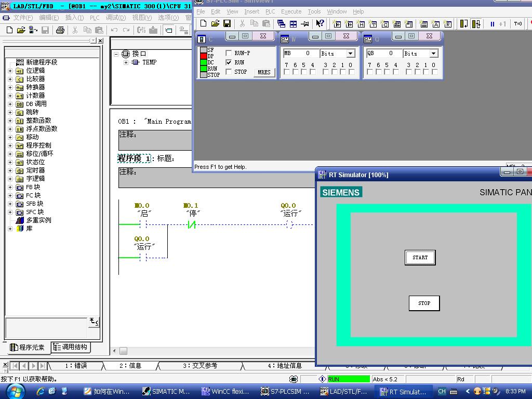Screen dimensions: 532x399
Task: Open the Bits format dropdown for MB
Action: [350, 54]
